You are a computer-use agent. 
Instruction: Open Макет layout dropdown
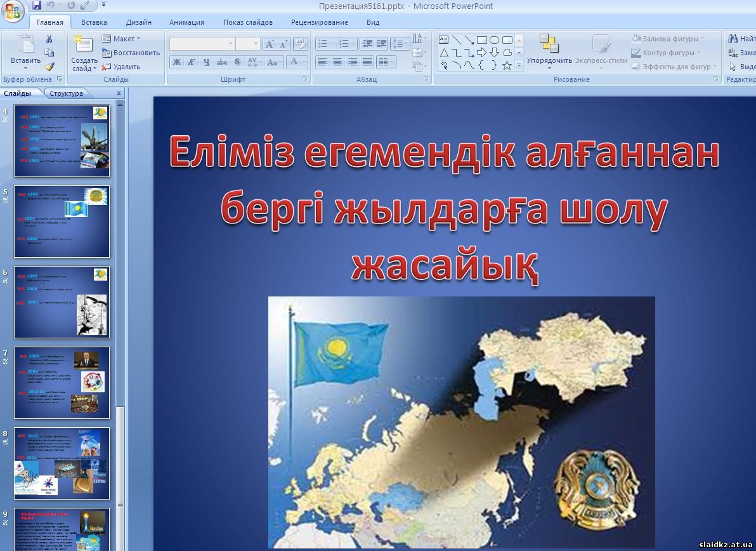click(x=121, y=39)
